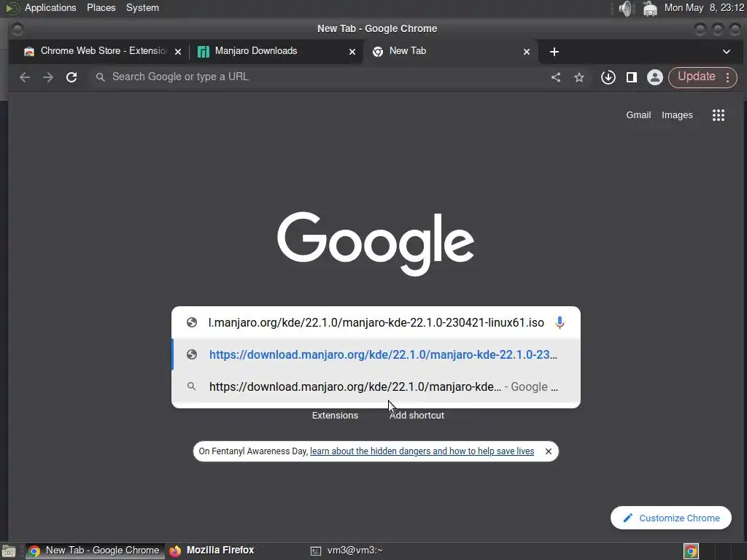Toggle the side panel icon
Screen dimensions: 747x560
coord(632,77)
